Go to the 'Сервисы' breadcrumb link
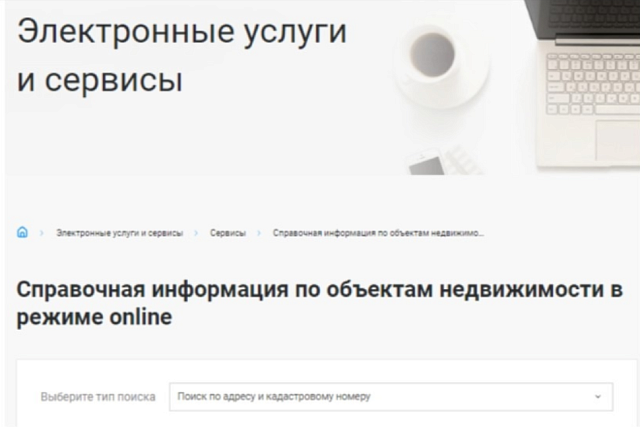 click(228, 233)
